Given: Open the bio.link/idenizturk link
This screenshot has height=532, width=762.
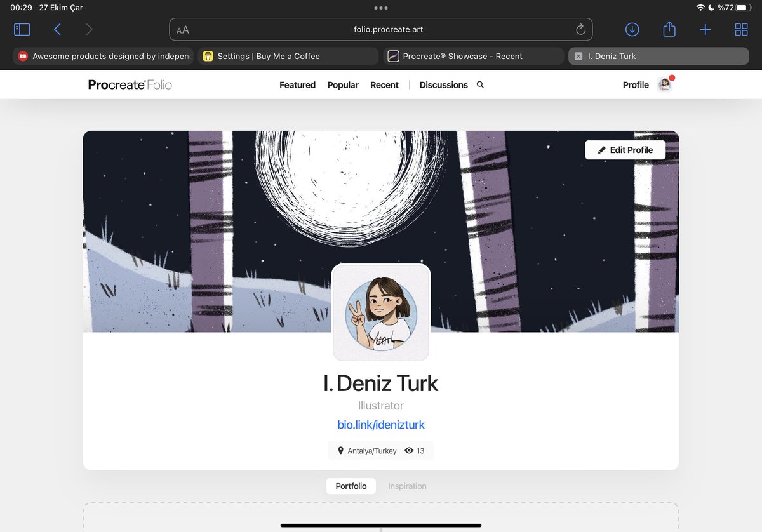Looking at the screenshot, I should pos(381,424).
